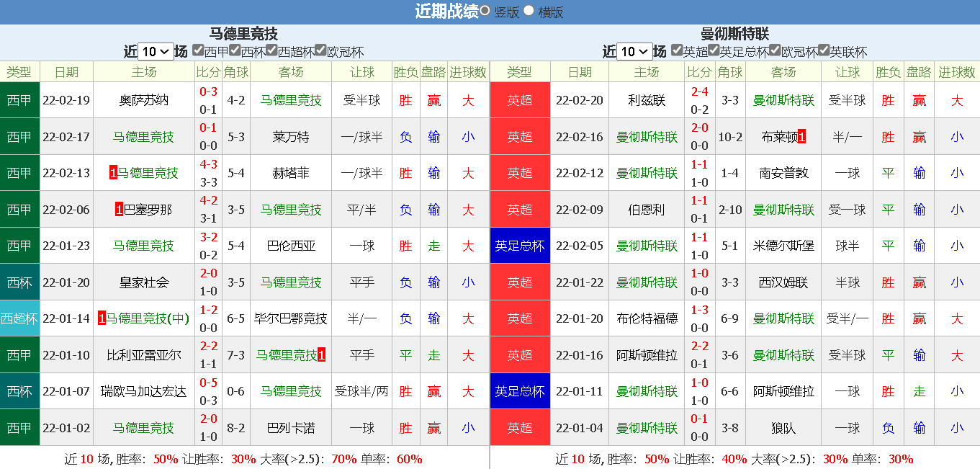Image resolution: width=980 pixels, height=469 pixels.
Task: Open 狼队 team link
Action: click(x=783, y=428)
